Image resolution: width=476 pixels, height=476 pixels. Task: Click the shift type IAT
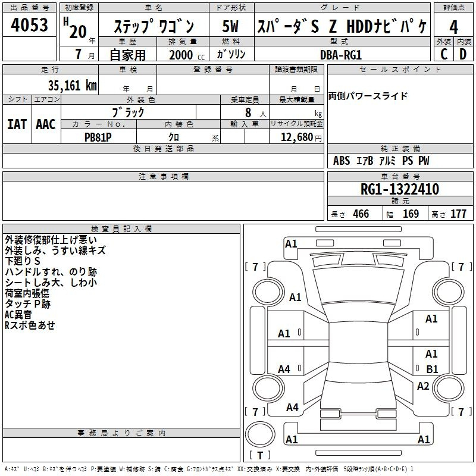pos(17,124)
